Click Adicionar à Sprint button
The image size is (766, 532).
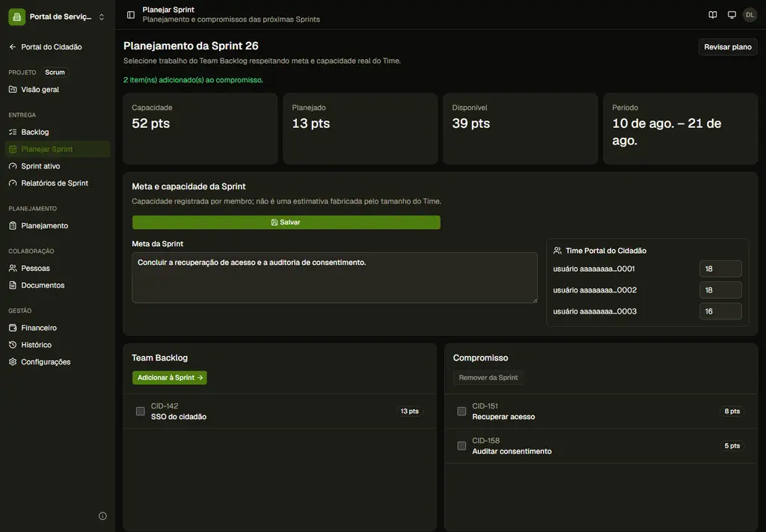[x=170, y=378]
